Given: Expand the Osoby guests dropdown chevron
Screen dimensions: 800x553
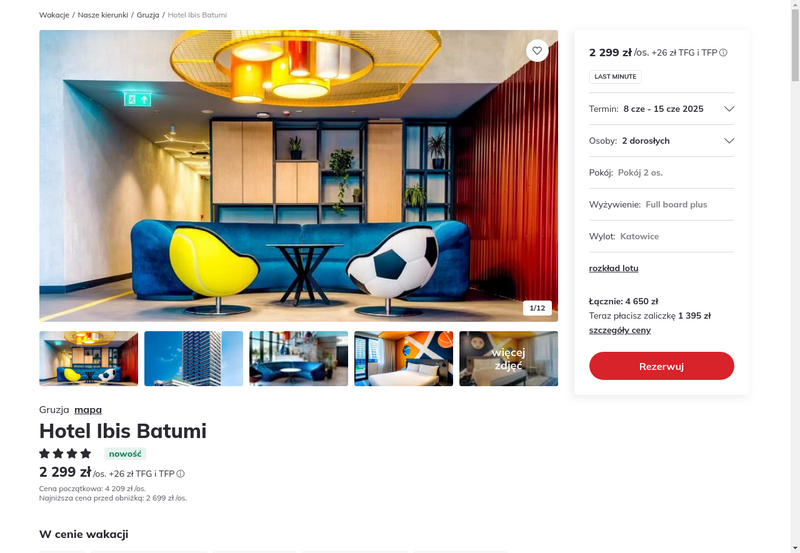Looking at the screenshot, I should point(729,141).
